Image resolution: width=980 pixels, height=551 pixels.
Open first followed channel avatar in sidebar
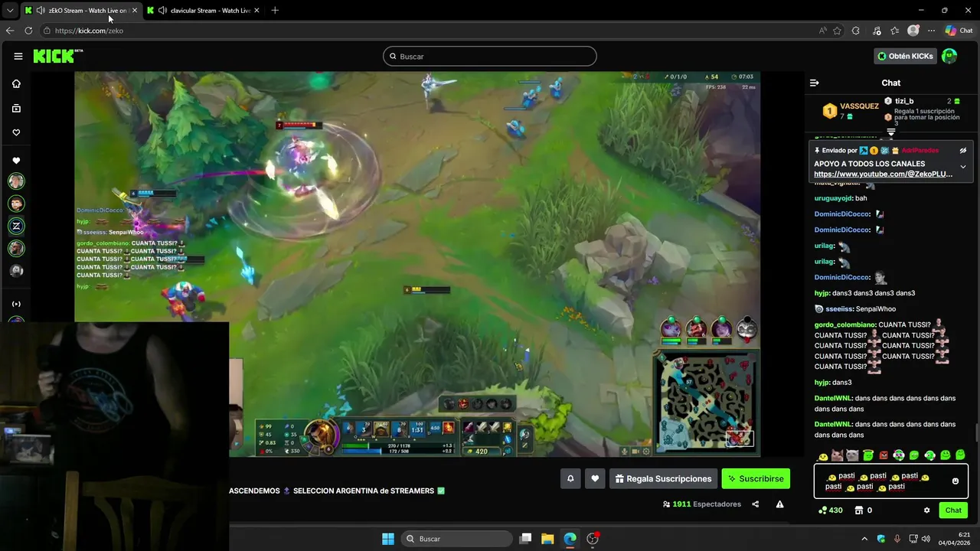pyautogui.click(x=16, y=181)
